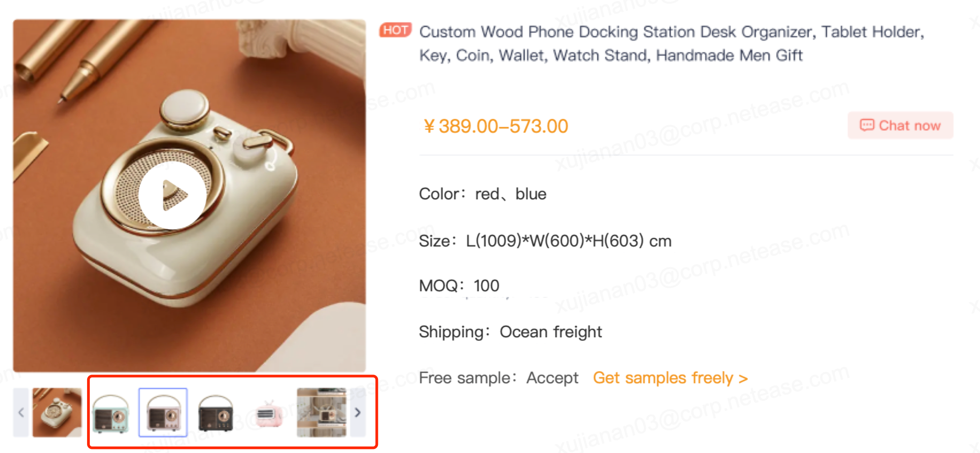
Task: Select the highlighted pink radio thumbnail
Action: (163, 413)
